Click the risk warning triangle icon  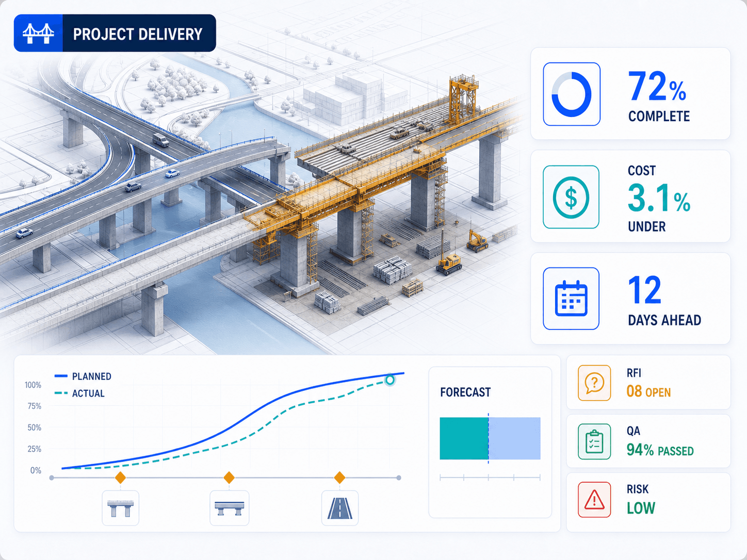pyautogui.click(x=594, y=500)
